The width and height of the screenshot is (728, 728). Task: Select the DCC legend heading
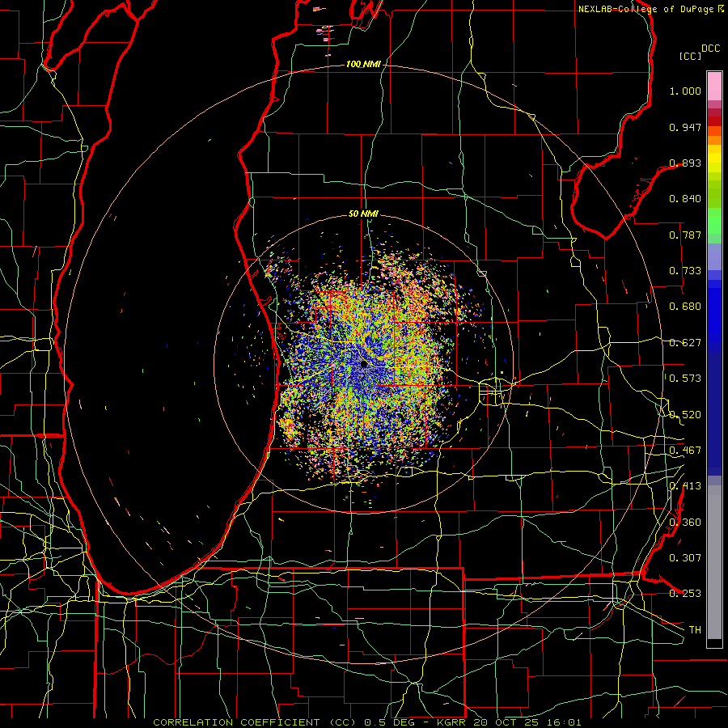point(710,49)
